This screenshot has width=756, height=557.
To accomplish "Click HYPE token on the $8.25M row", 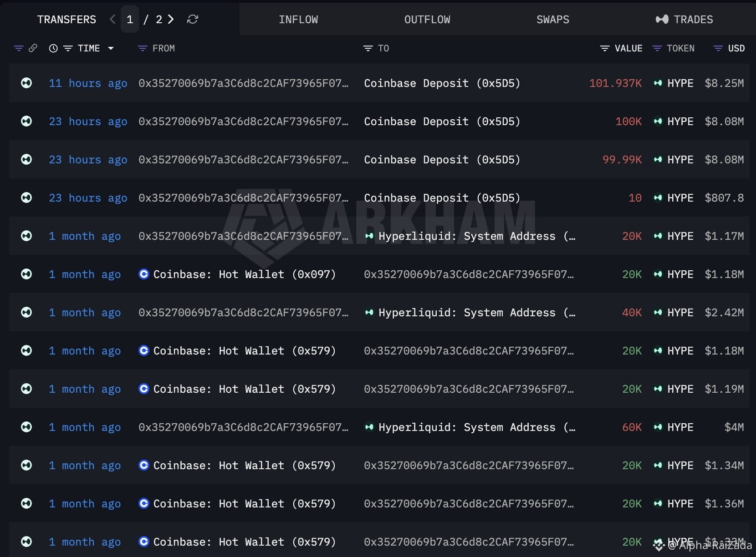I will [680, 83].
